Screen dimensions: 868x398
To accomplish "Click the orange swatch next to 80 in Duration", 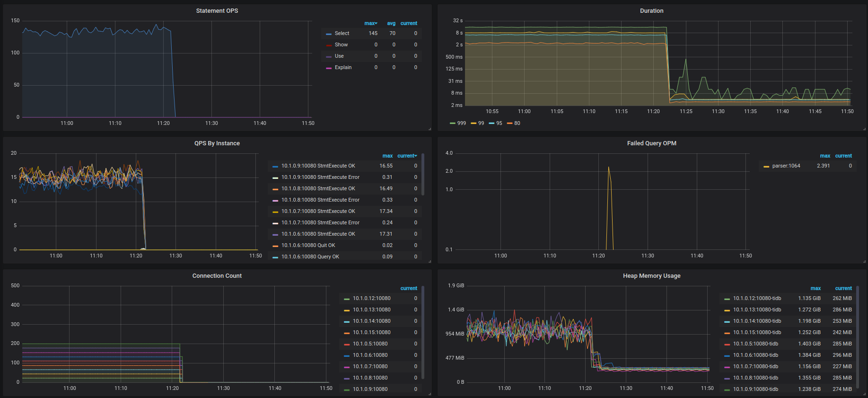I will 509,124.
